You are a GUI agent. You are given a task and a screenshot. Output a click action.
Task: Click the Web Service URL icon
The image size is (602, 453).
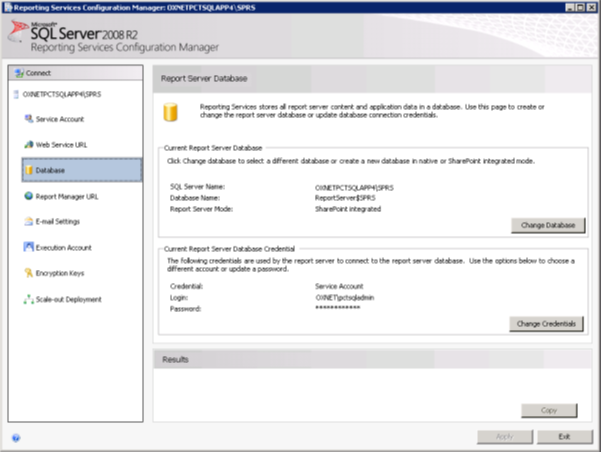(x=29, y=145)
